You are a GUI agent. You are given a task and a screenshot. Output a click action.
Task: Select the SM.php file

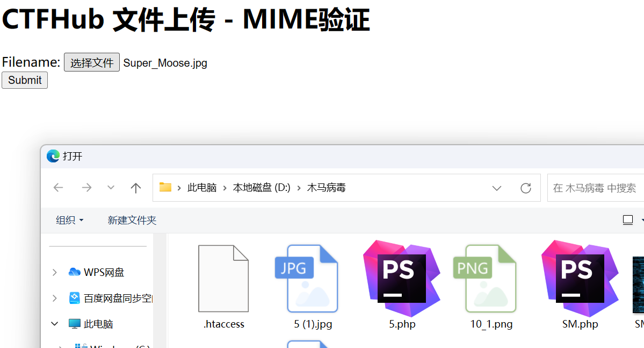tap(580, 279)
